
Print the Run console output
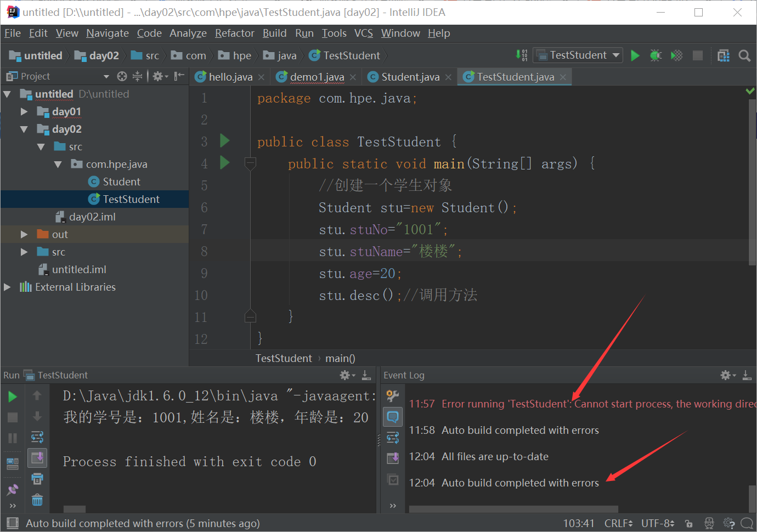[x=37, y=479]
